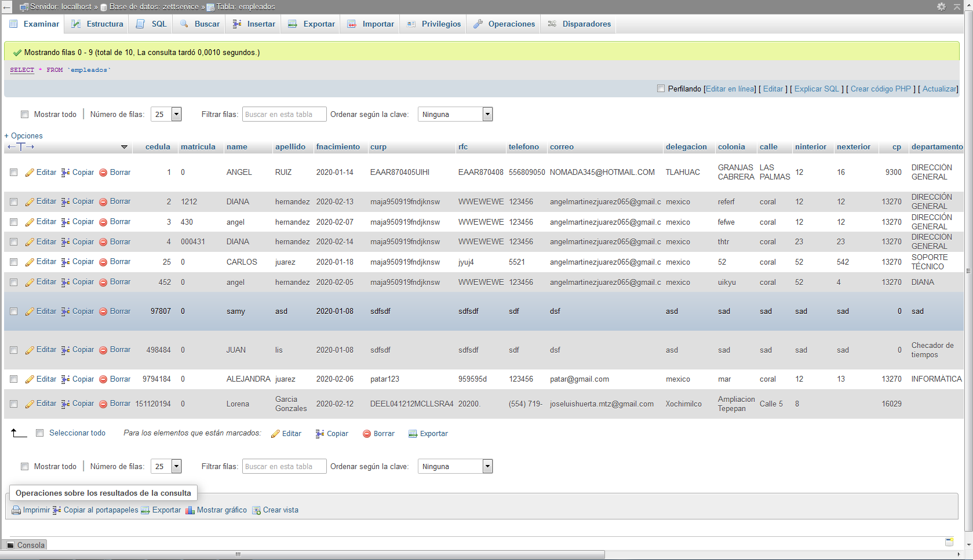
Task: Click the red Borrar icon for cedula 452 row
Action: click(x=103, y=282)
